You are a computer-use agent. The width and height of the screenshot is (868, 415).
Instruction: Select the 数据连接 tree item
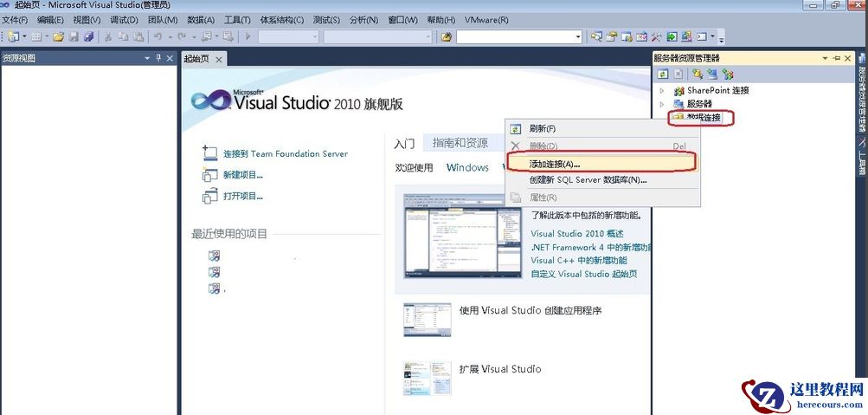point(704,117)
